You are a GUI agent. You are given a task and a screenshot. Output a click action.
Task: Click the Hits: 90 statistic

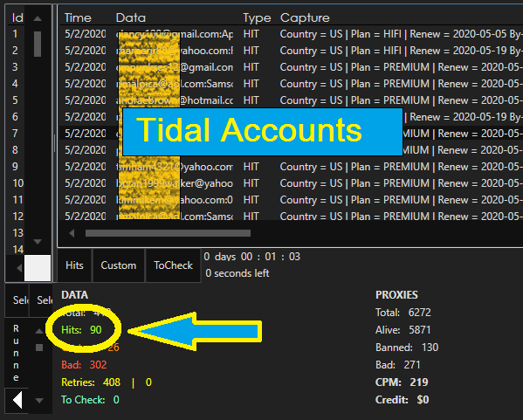(x=81, y=330)
